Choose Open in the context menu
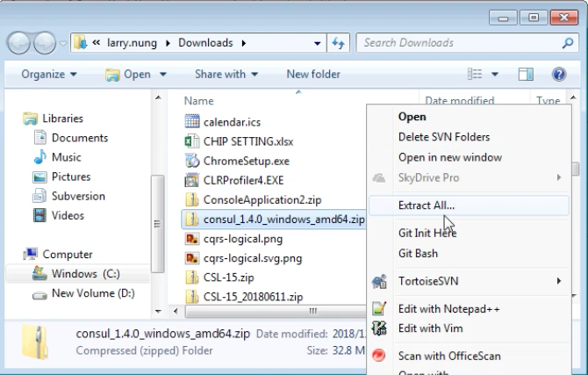 coord(469,117)
